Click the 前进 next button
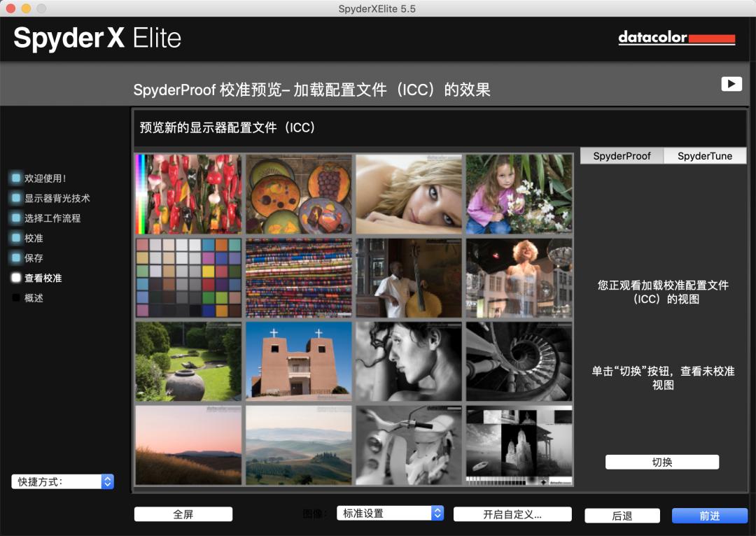 [710, 516]
